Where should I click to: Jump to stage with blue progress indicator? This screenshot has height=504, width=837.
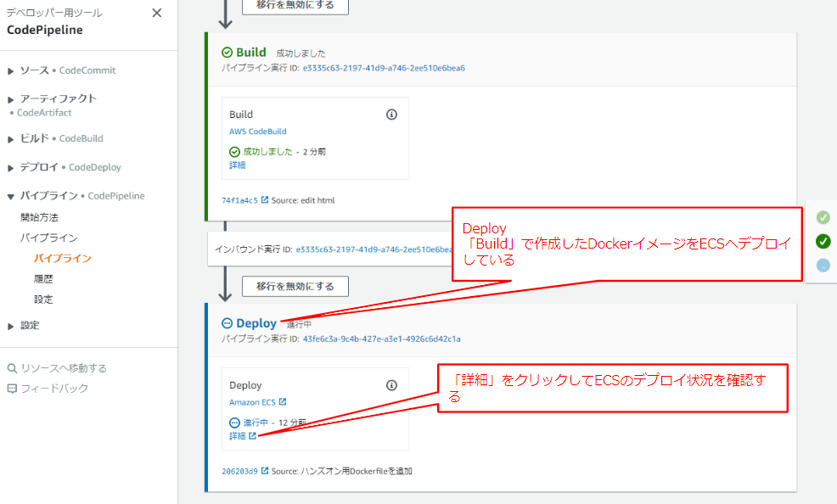[823, 265]
